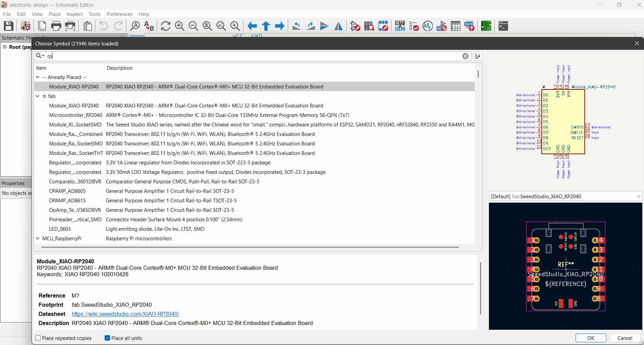Click the symbol search input field
The image size is (644, 345).
pyautogui.click(x=252, y=56)
